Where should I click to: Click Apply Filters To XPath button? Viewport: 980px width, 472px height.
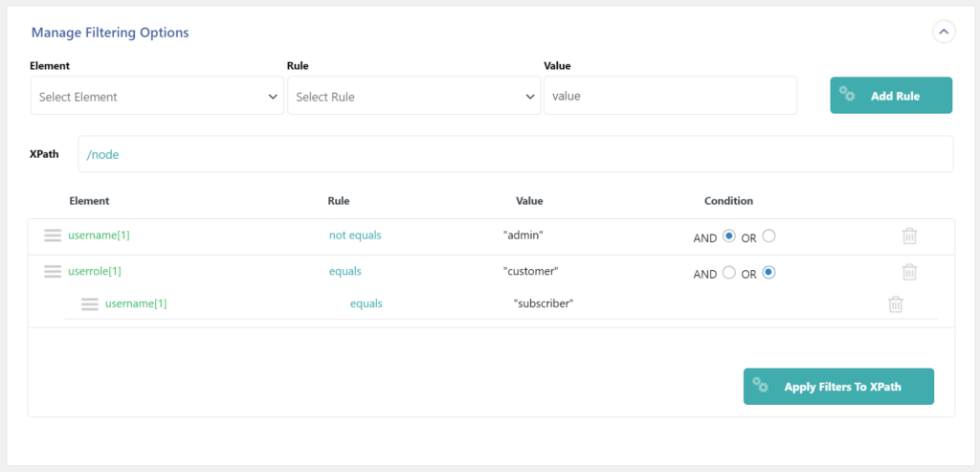coord(838,387)
